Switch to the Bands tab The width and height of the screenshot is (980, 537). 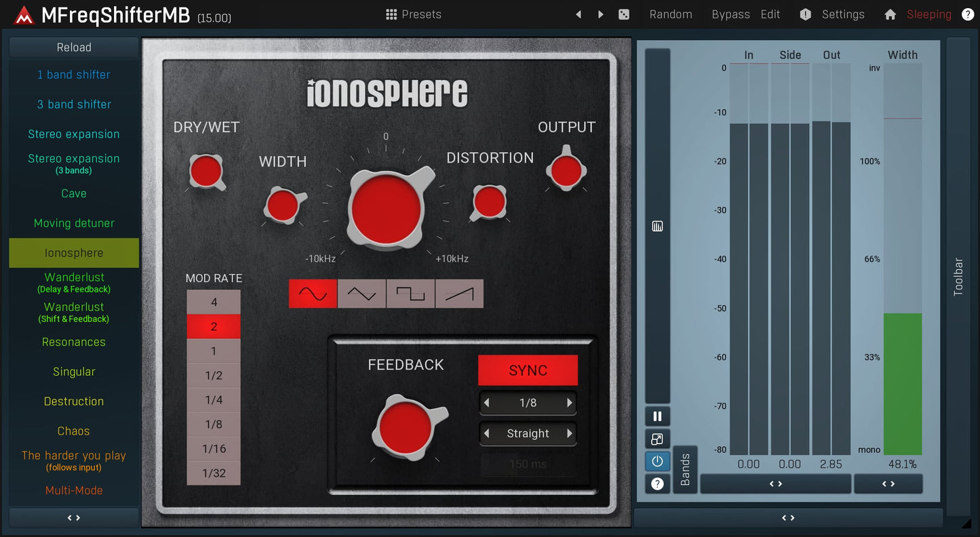685,470
